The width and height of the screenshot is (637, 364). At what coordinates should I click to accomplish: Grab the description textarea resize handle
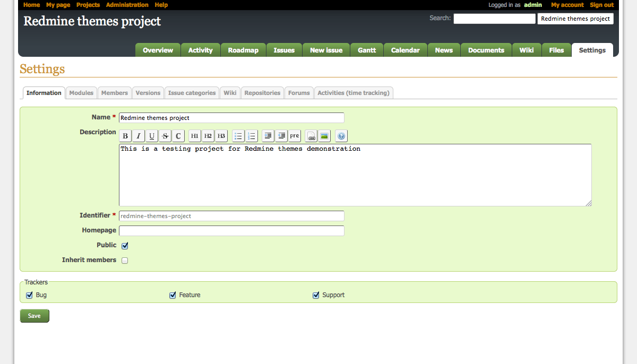[589, 203]
